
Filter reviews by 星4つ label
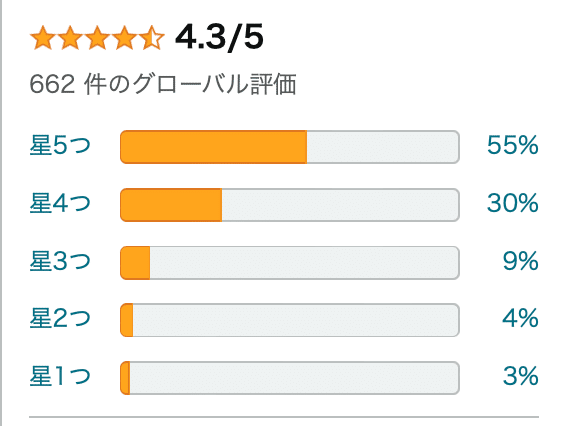60,203
